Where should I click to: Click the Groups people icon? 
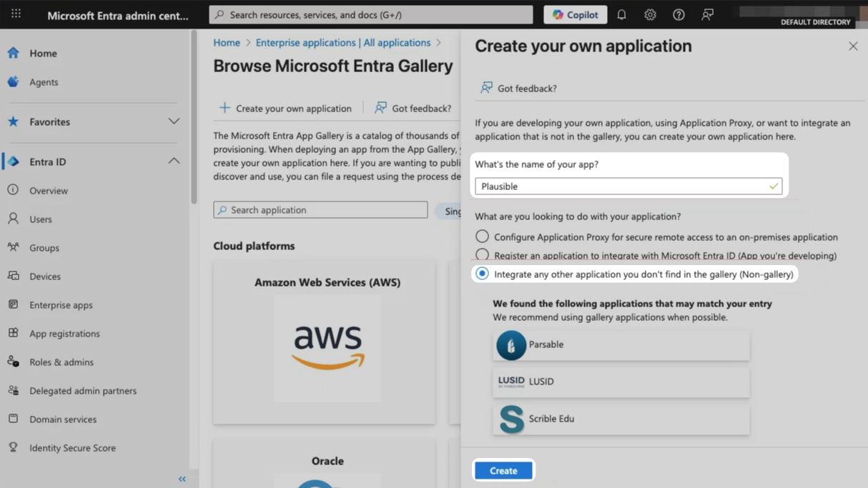[13, 247]
